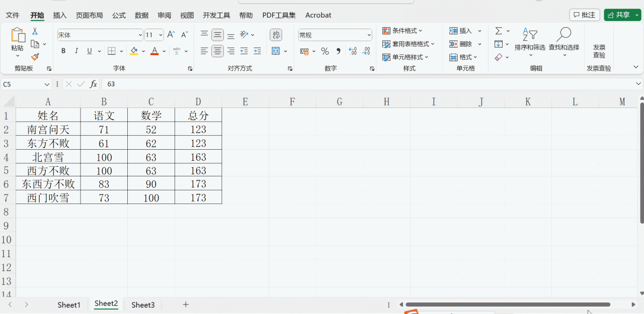Open Conditional Formatting (条件格式) menu

(403, 31)
